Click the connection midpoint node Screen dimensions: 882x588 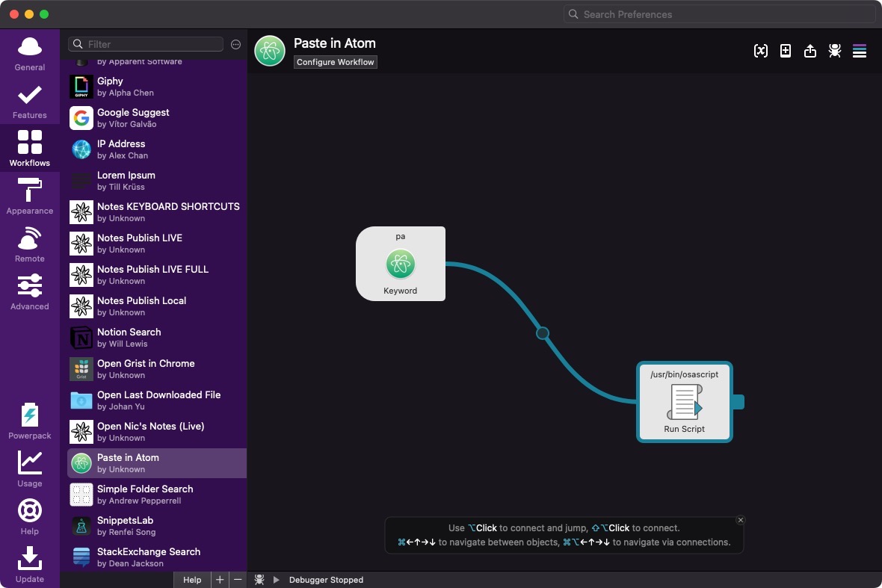pos(542,333)
